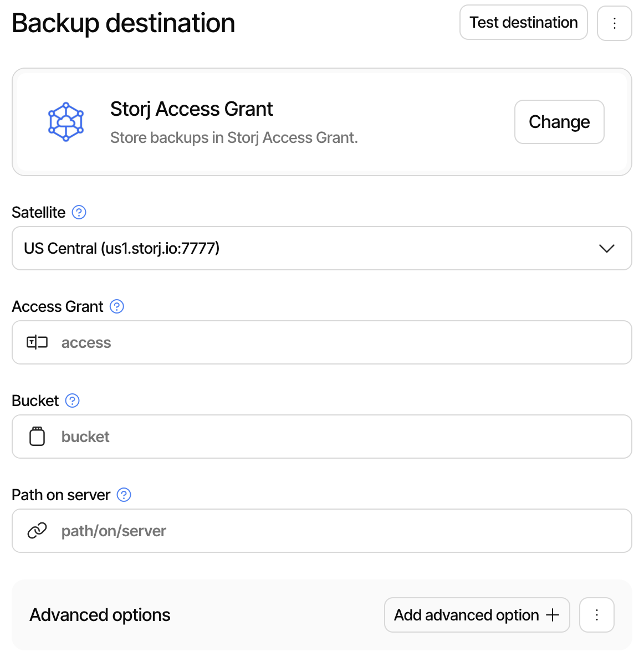Click the Bucket label text
Image resolution: width=644 pixels, height=657 pixels.
tap(35, 401)
